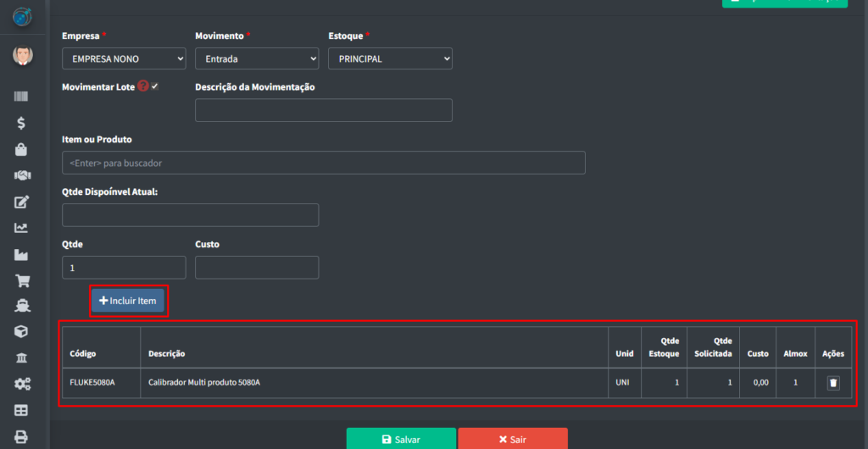Click the red Sair button
This screenshot has height=449, width=868.
[512, 439]
